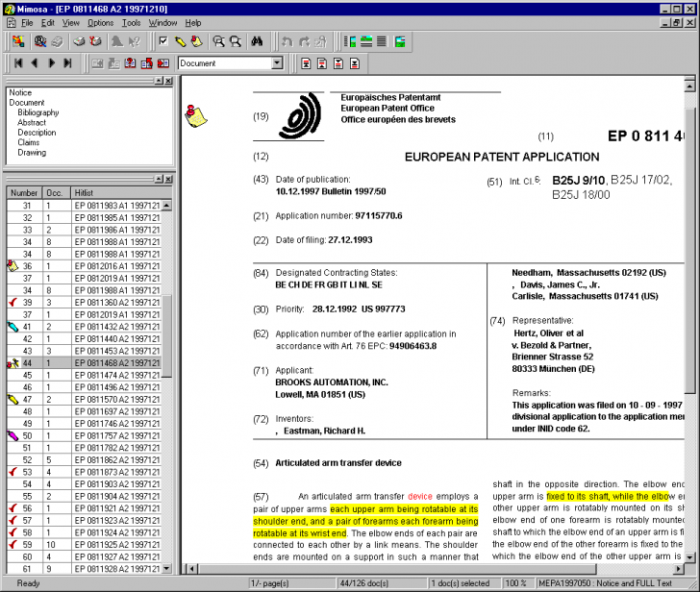This screenshot has height=592, width=700.
Task: Click the active printer icon in the top toolbar
Action: (79, 41)
